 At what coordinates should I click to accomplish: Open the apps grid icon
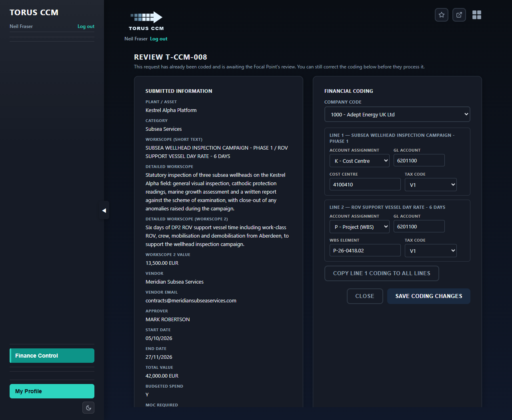477,15
